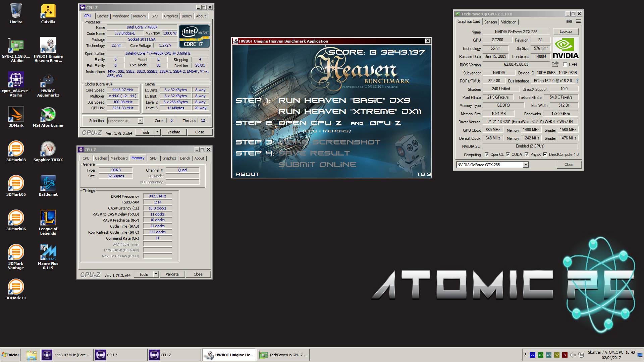Switch to TechPowerUp GPU-Z taskbar item

tap(283, 355)
